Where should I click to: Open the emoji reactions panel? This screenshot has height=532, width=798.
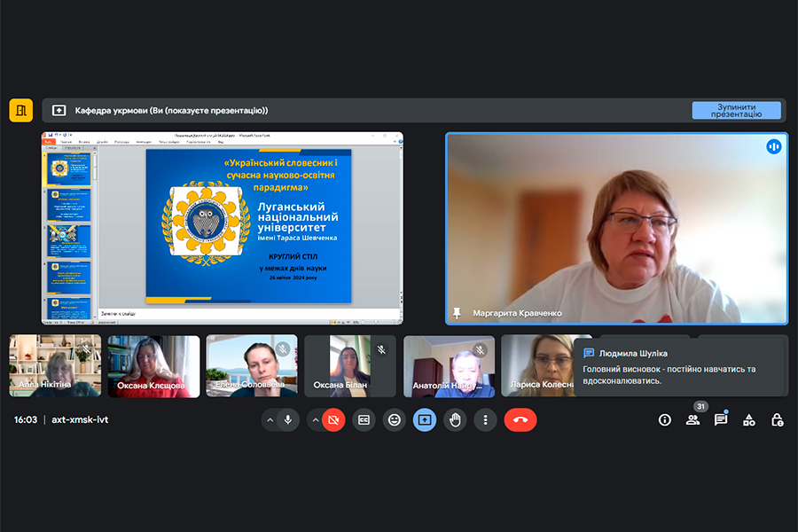(395, 420)
